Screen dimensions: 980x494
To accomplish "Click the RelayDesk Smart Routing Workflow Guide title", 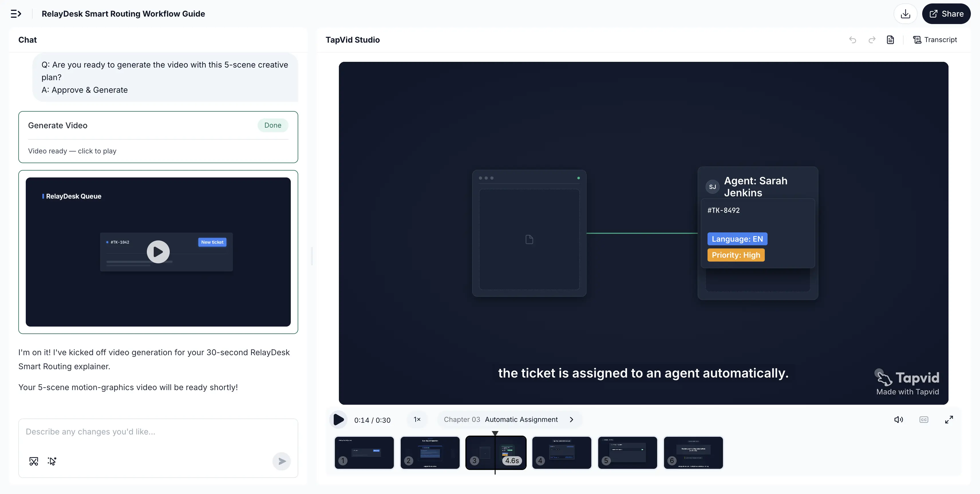I will pos(123,14).
